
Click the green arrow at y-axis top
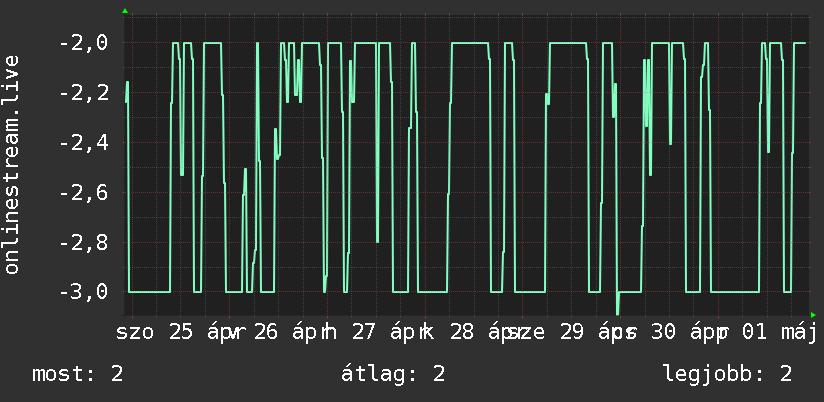125,11
